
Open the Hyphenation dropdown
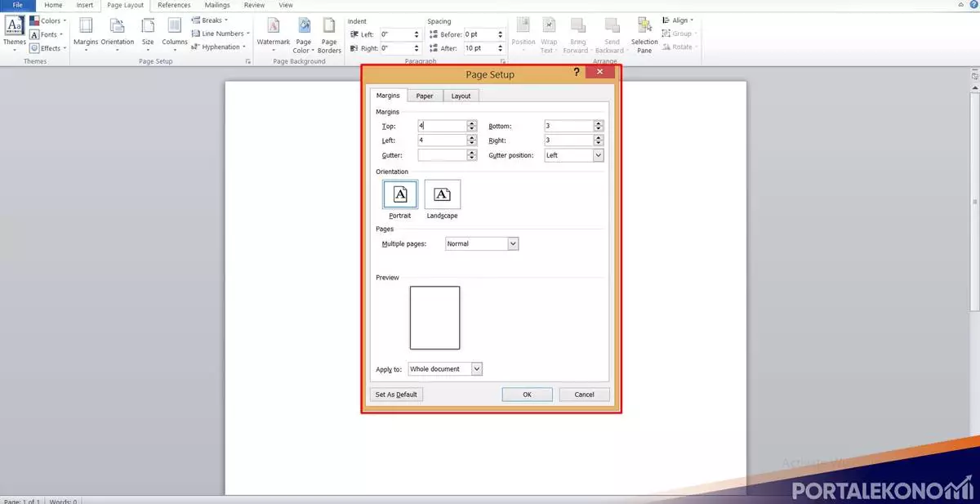(219, 47)
